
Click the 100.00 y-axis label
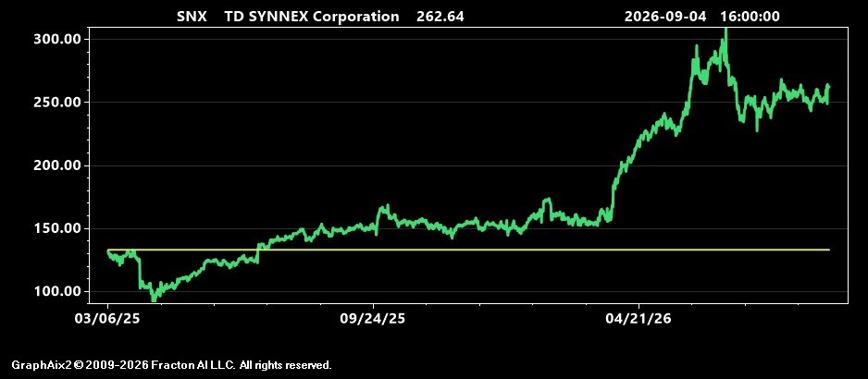[x=59, y=291]
